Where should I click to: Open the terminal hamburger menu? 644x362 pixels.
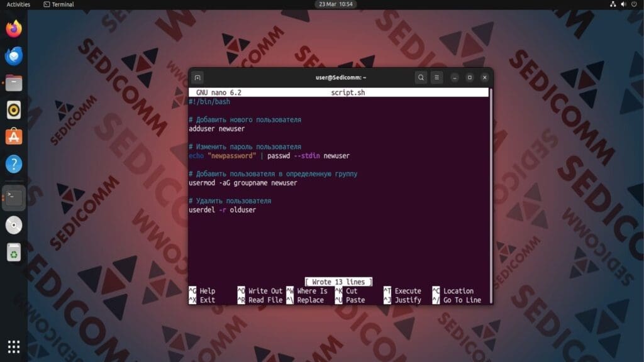pyautogui.click(x=436, y=77)
